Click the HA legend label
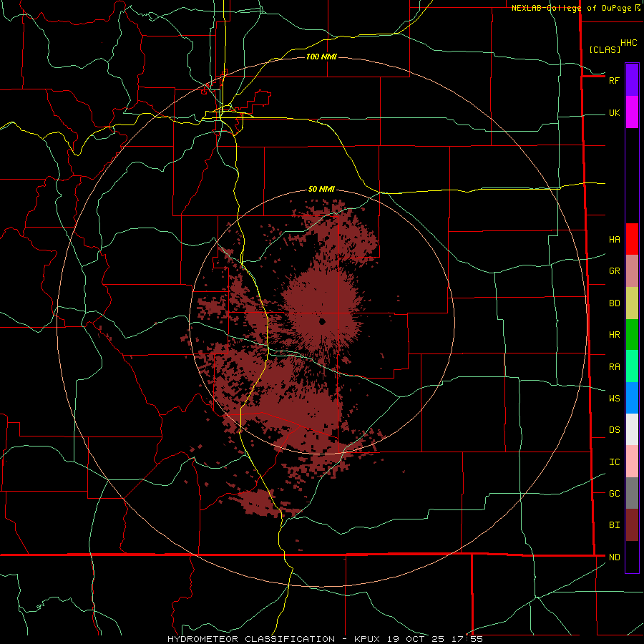Screen dimensions: 644x644 [x=614, y=240]
